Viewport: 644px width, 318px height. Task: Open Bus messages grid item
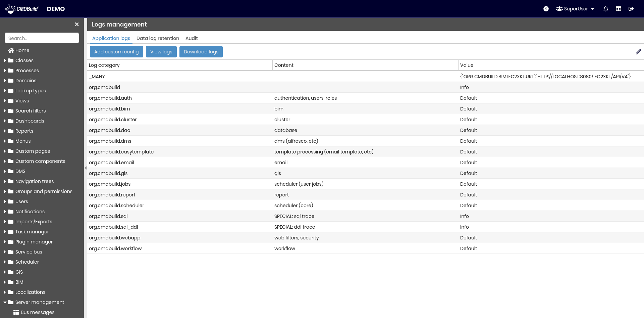tap(37, 312)
